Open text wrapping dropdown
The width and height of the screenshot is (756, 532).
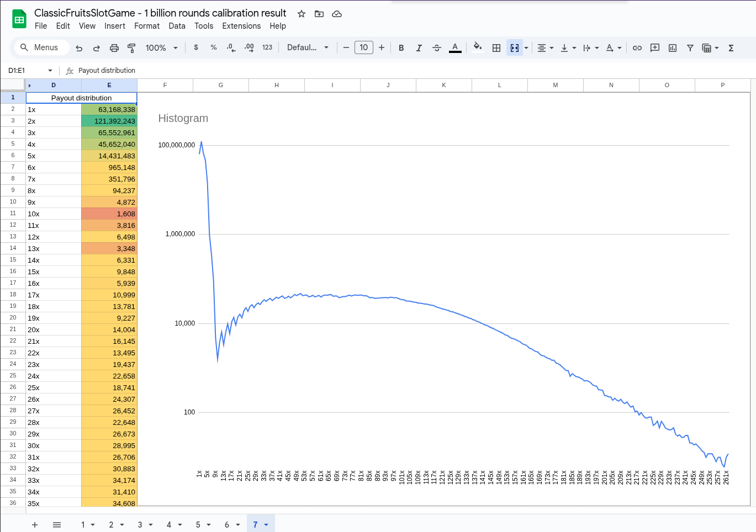coord(591,48)
